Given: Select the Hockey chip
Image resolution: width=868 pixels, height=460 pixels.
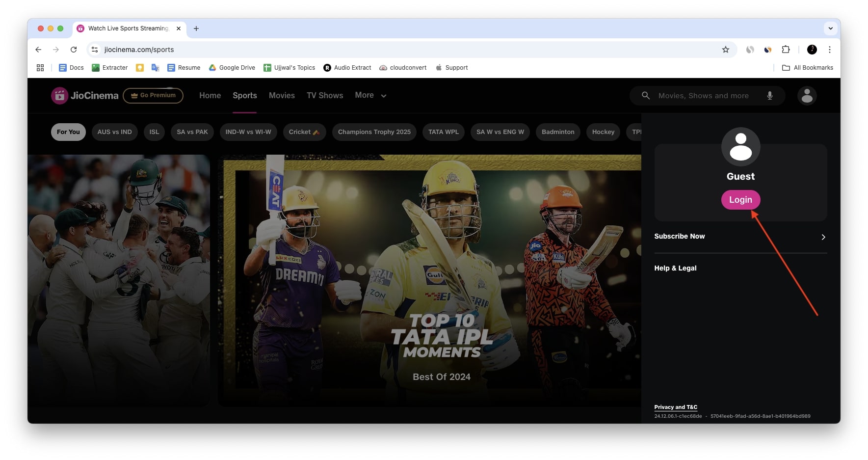Looking at the screenshot, I should pyautogui.click(x=603, y=132).
